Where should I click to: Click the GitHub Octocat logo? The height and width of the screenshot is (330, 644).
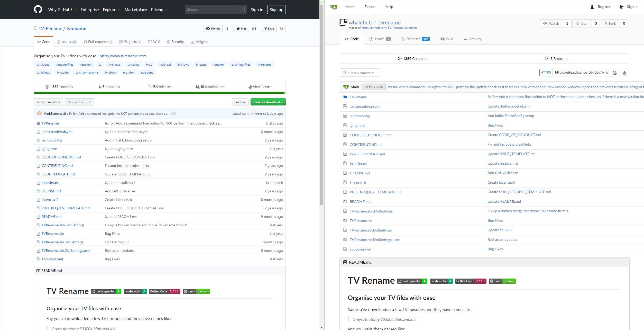pyautogui.click(x=38, y=10)
